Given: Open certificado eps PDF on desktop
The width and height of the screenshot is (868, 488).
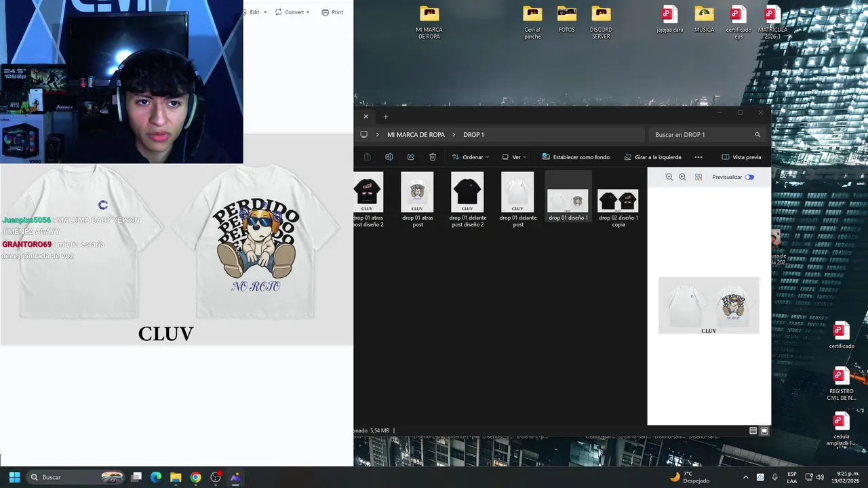Looking at the screenshot, I should point(738,22).
